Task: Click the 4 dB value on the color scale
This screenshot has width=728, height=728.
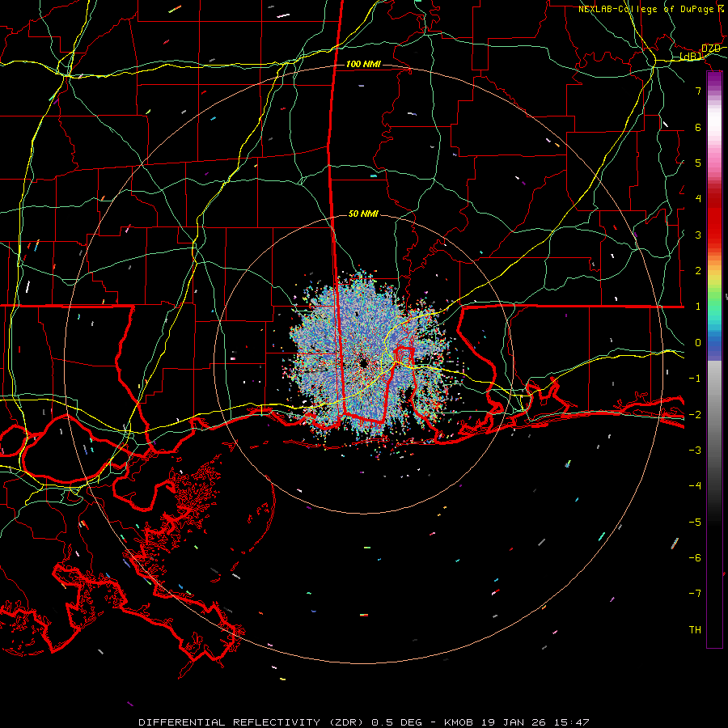Action: [x=698, y=199]
